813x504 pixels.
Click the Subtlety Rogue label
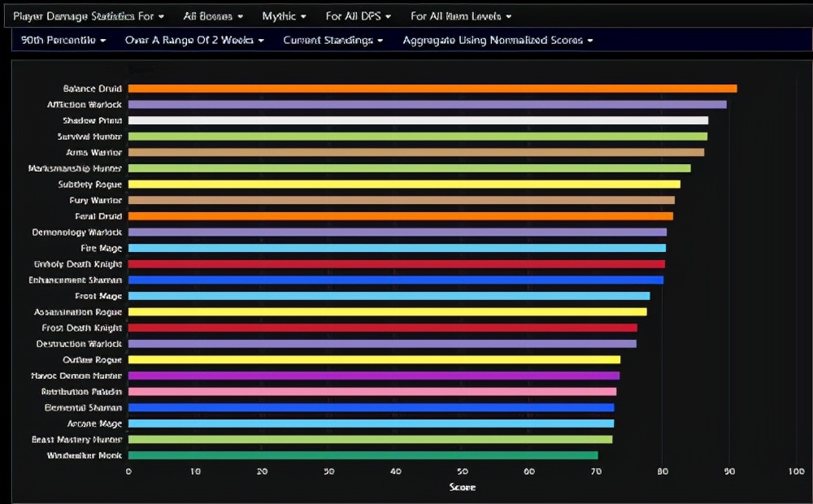pos(90,184)
